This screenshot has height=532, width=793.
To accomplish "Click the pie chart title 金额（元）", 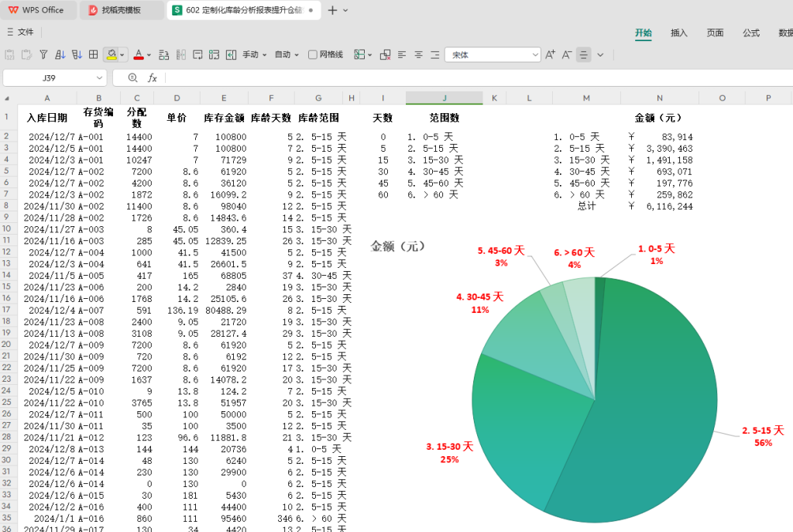I will coord(397,246).
